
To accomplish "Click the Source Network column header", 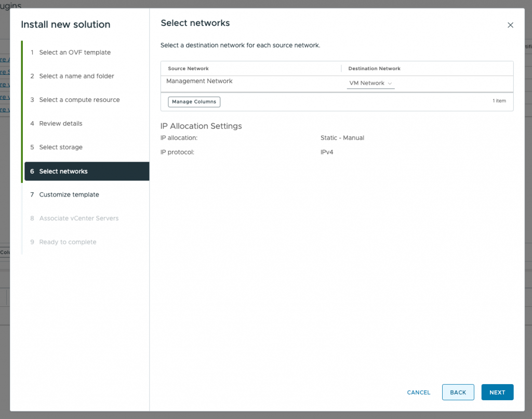I will [188, 69].
